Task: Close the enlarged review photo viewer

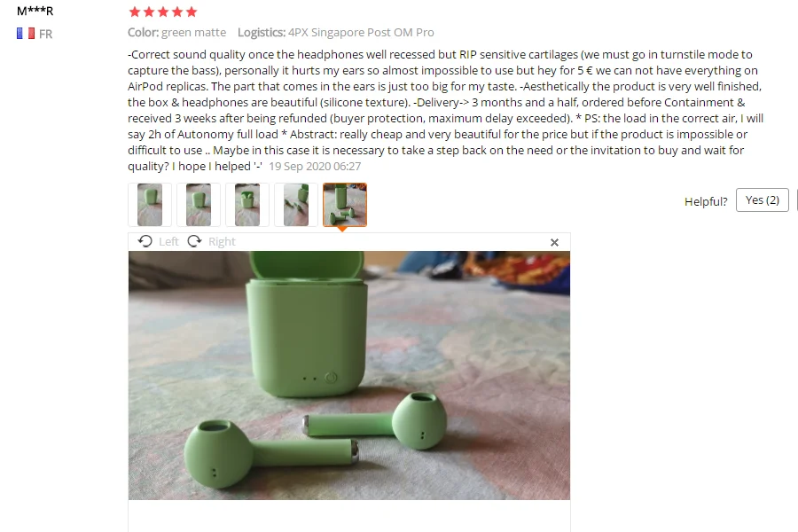Action: point(554,242)
